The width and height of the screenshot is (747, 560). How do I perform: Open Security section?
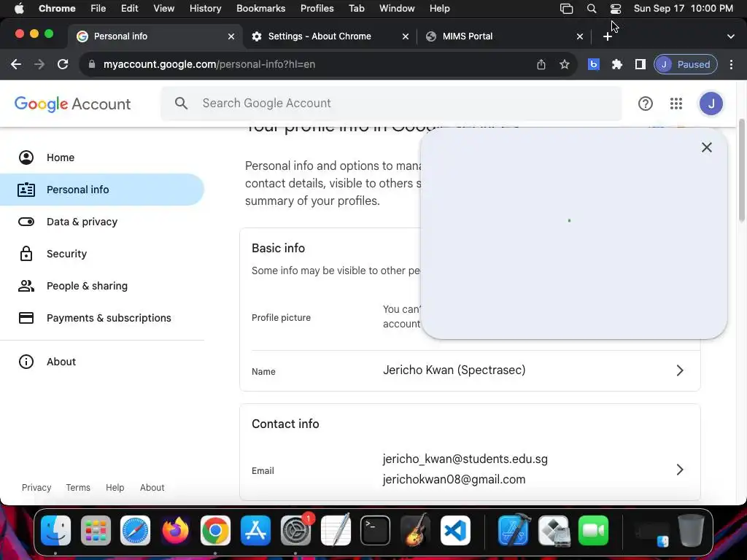[102, 254]
